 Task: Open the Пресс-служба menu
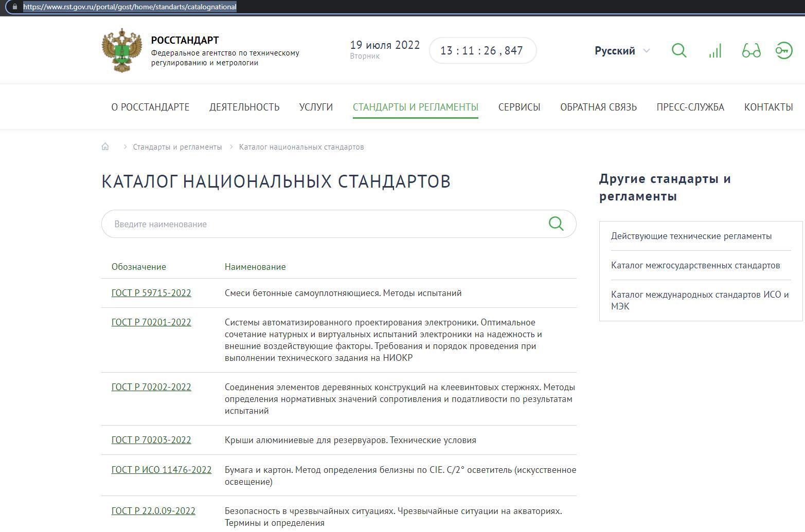(690, 107)
